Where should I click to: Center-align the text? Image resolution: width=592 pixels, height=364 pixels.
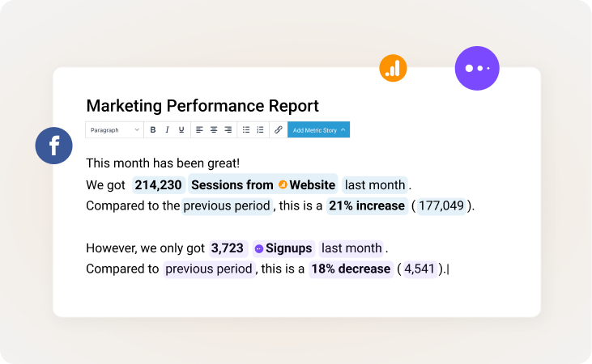214,129
